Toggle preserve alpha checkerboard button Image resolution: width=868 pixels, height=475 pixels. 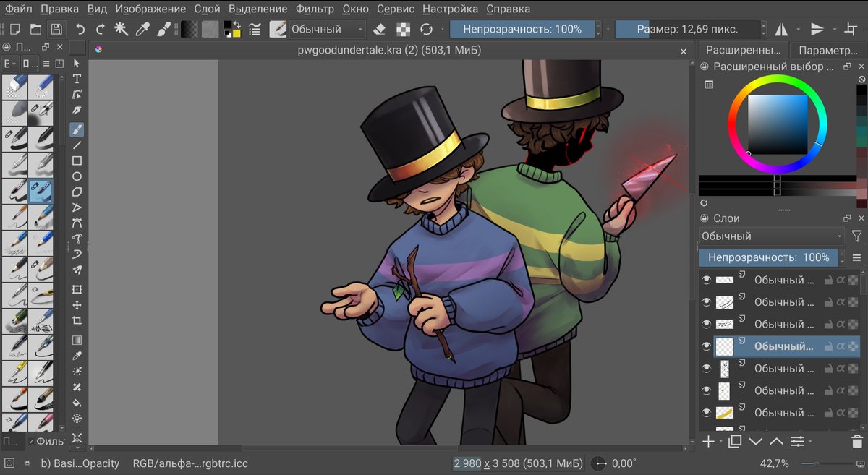coord(403,30)
